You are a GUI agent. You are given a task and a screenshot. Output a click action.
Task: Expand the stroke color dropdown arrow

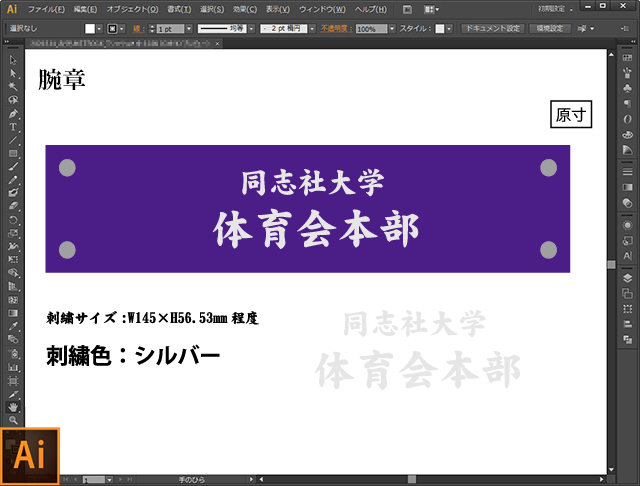[122, 29]
